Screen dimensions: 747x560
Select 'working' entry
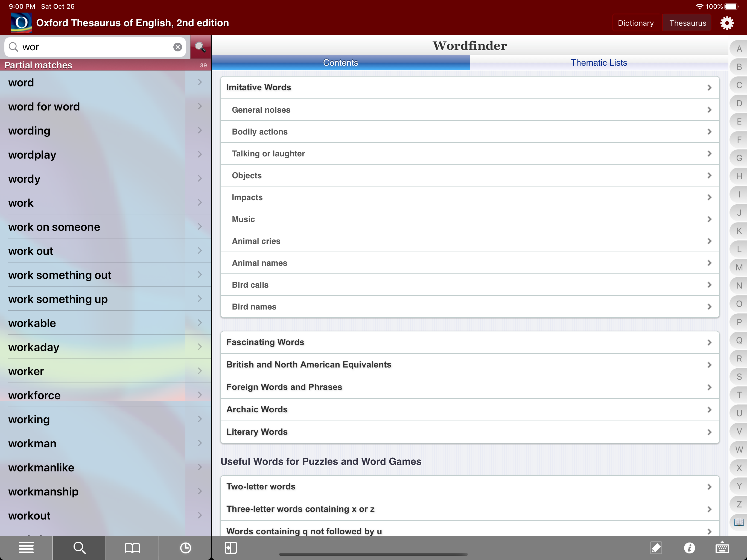click(x=105, y=419)
